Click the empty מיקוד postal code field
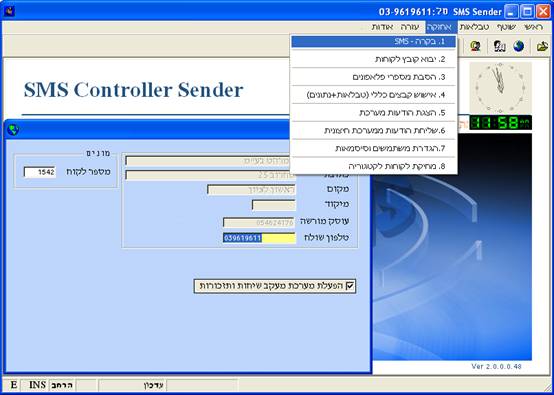The height and width of the screenshot is (395, 554). (274, 205)
